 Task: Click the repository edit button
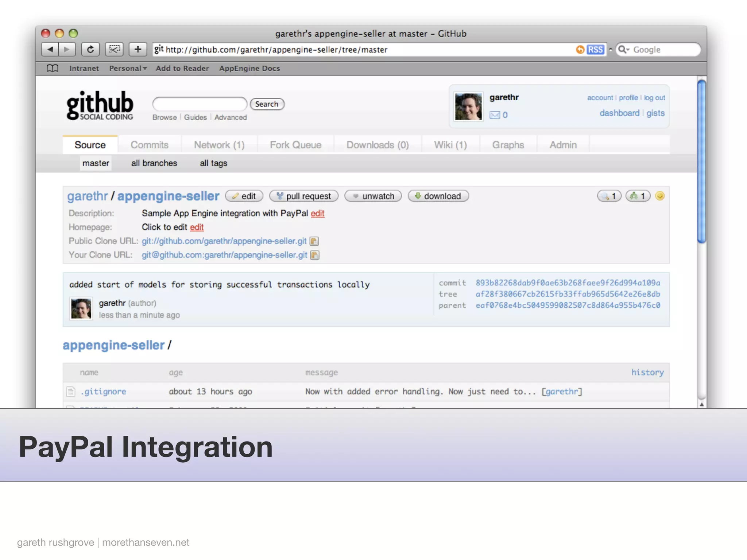244,196
